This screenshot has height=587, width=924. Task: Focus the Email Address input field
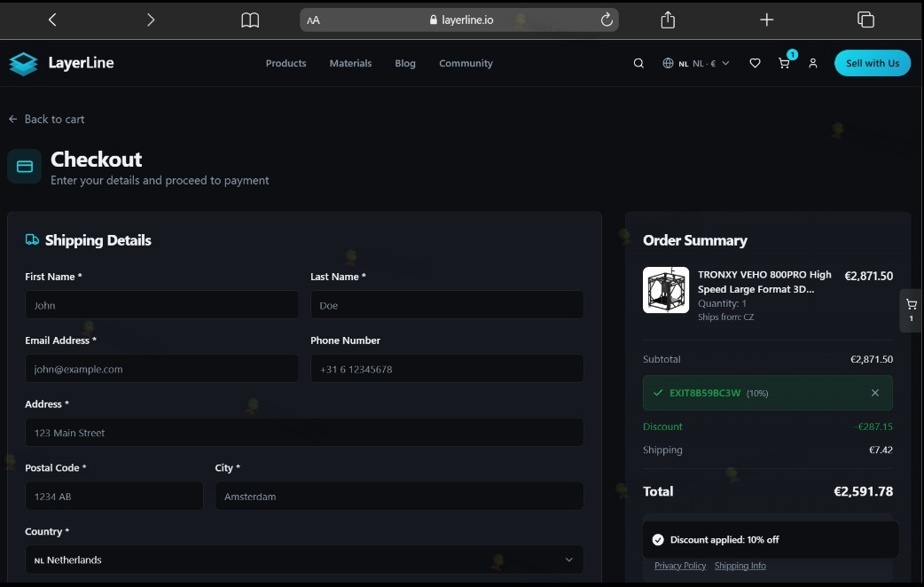click(161, 369)
